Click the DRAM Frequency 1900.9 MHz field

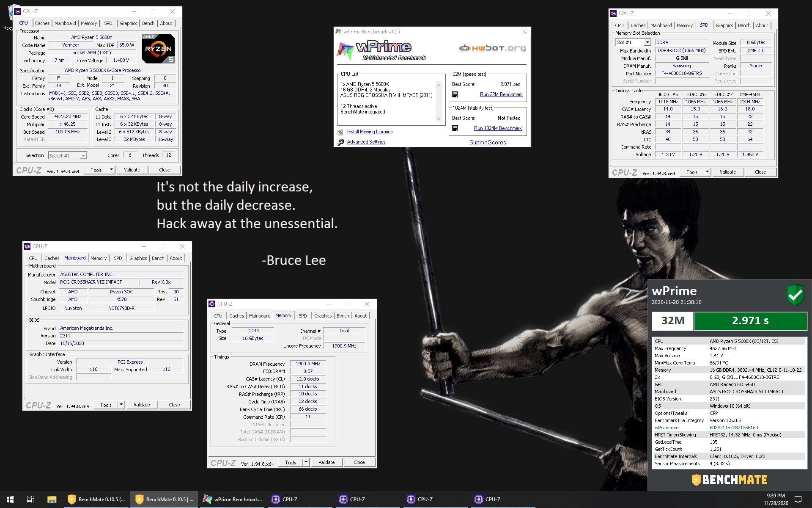coord(308,364)
